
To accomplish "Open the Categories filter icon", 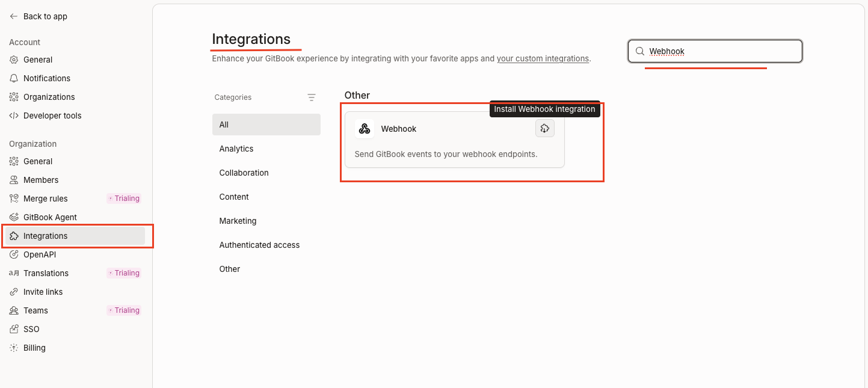I will point(312,97).
